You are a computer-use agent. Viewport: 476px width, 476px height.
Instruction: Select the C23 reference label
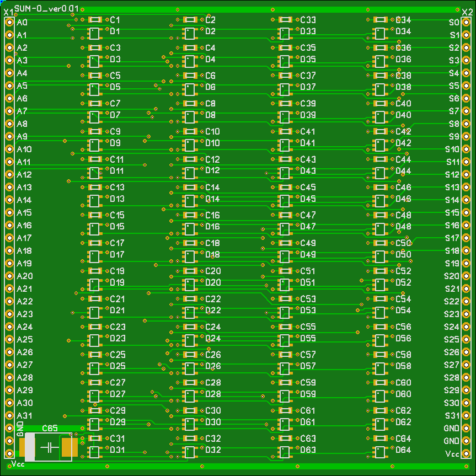point(118,327)
